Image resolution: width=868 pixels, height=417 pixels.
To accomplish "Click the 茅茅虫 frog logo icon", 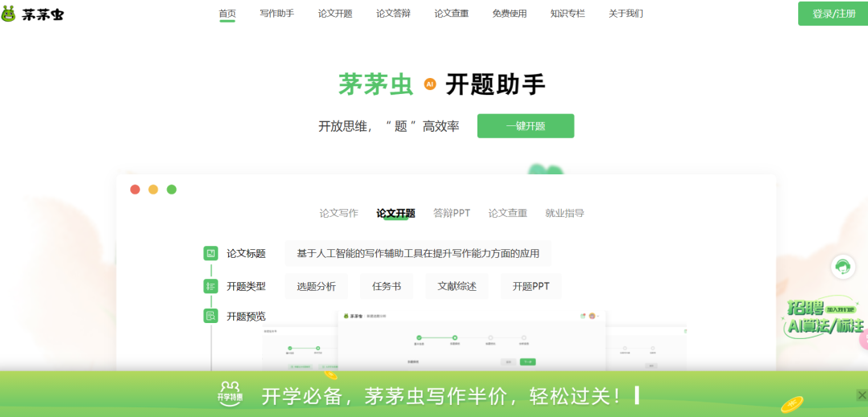I will tap(8, 14).
